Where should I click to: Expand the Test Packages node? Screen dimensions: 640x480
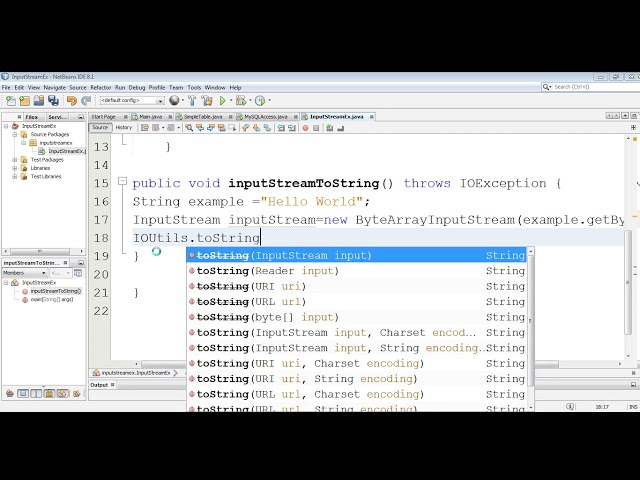click(x=15, y=160)
